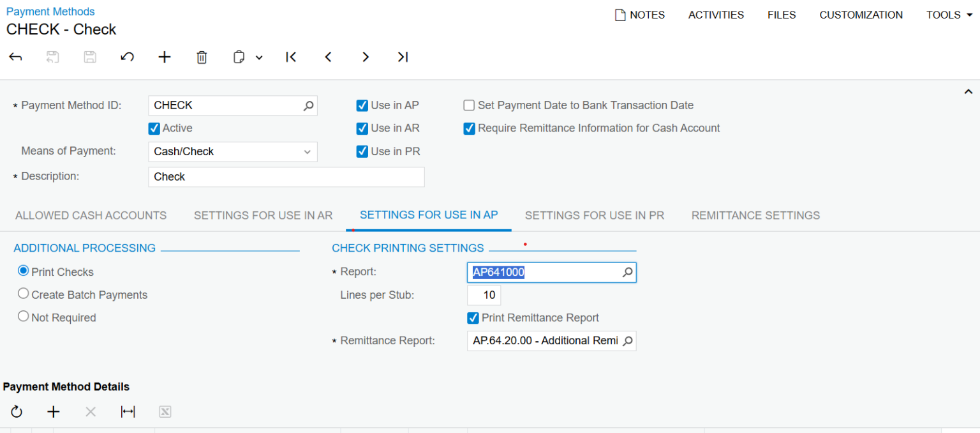
Task: Switch to the Remittance Settings tab
Action: [x=755, y=215]
